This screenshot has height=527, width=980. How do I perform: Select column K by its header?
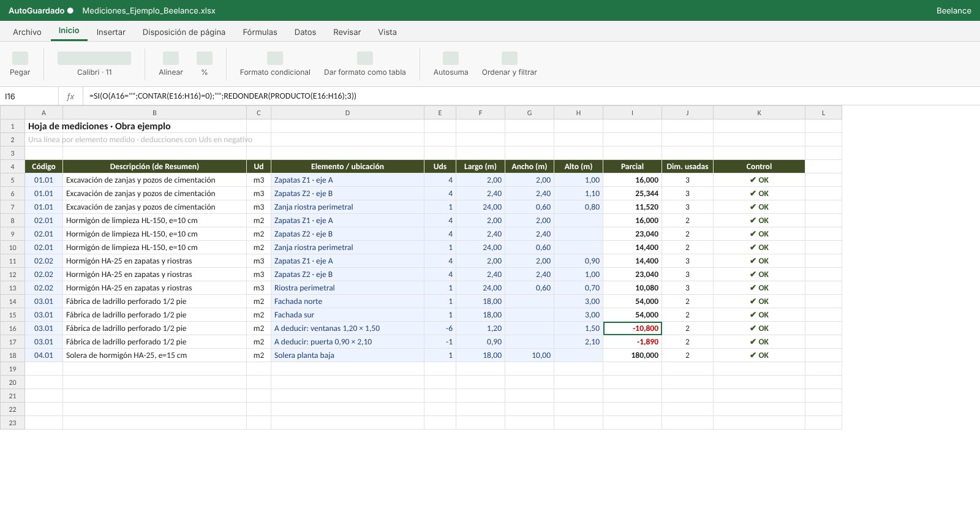759,113
